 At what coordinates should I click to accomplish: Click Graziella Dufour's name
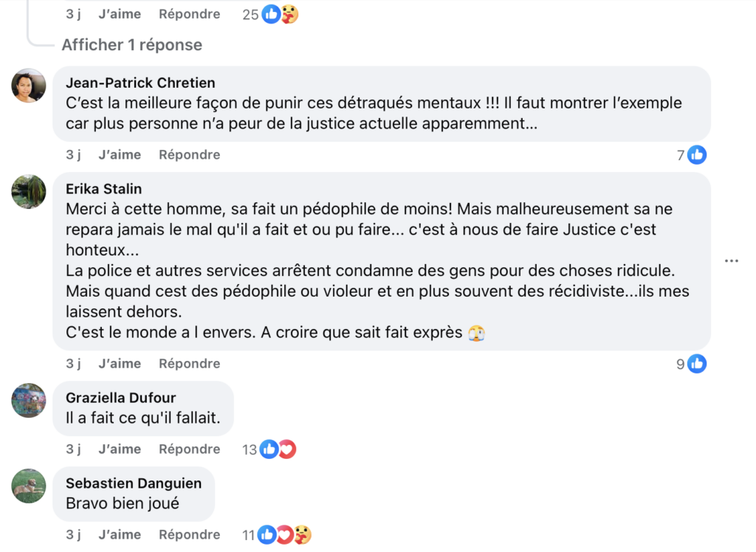pos(120,397)
